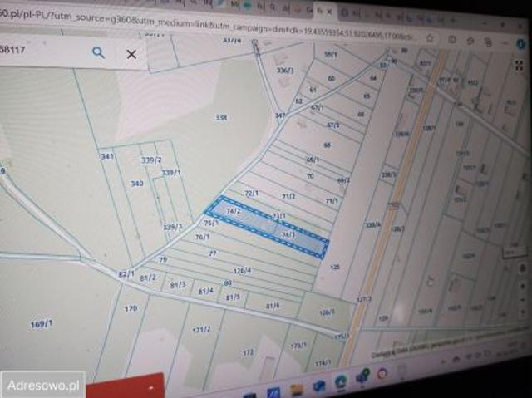Click parcel 341 on the map

pos(106,156)
